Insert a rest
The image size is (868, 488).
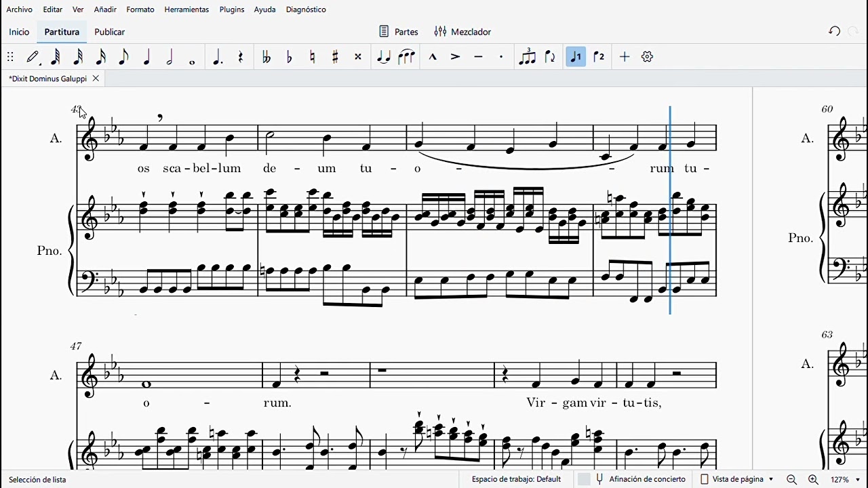tap(241, 57)
